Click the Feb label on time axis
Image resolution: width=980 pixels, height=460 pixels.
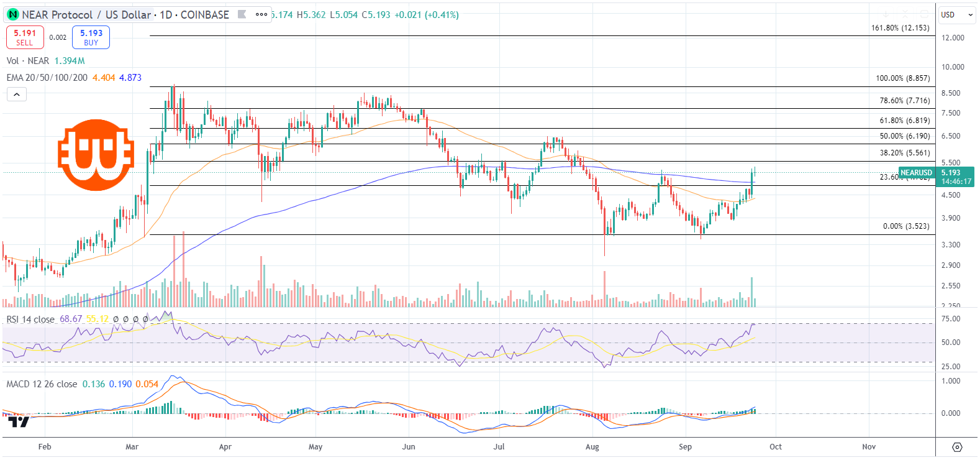click(45, 447)
